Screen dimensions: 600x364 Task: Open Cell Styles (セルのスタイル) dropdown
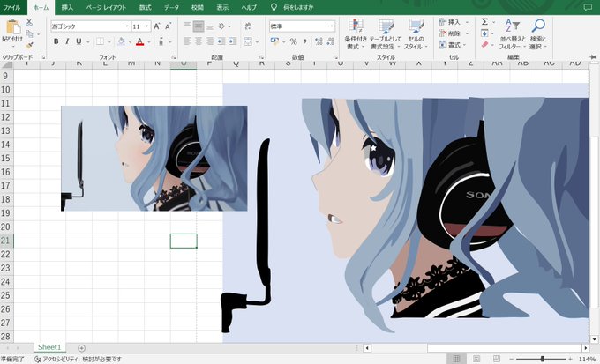point(416,34)
